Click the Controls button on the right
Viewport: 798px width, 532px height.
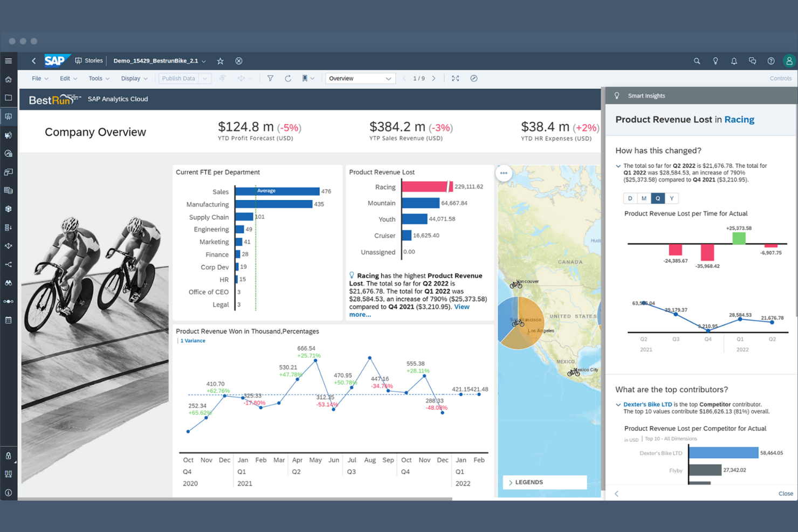[x=780, y=78]
